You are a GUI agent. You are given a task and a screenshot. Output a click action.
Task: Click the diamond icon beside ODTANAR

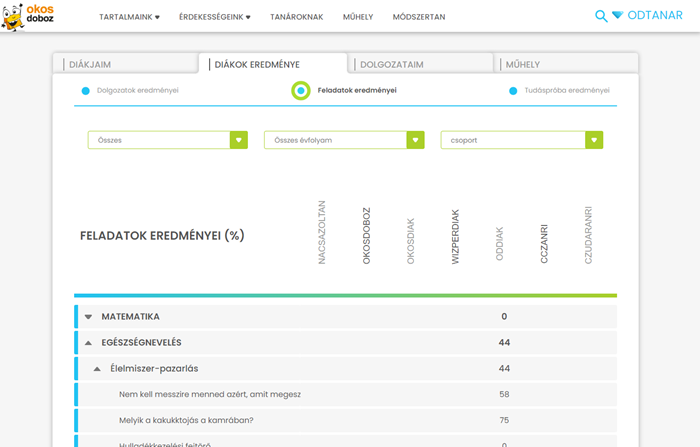click(x=617, y=15)
